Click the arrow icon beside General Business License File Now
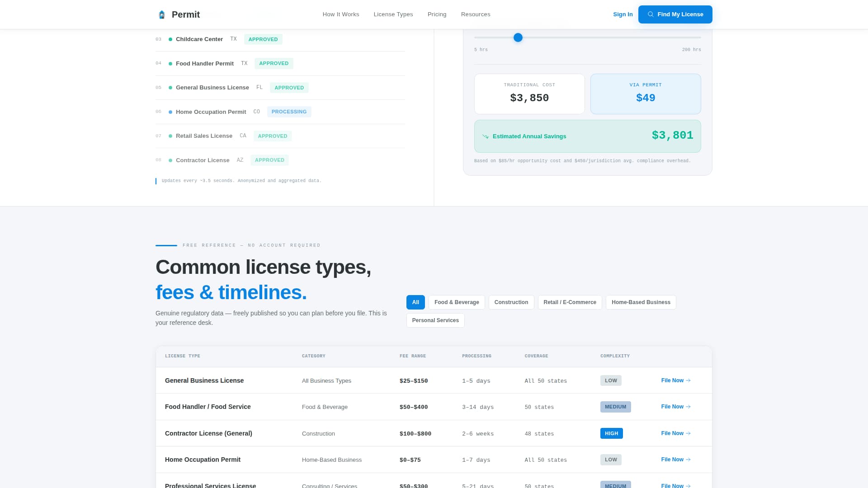 pos(688,380)
